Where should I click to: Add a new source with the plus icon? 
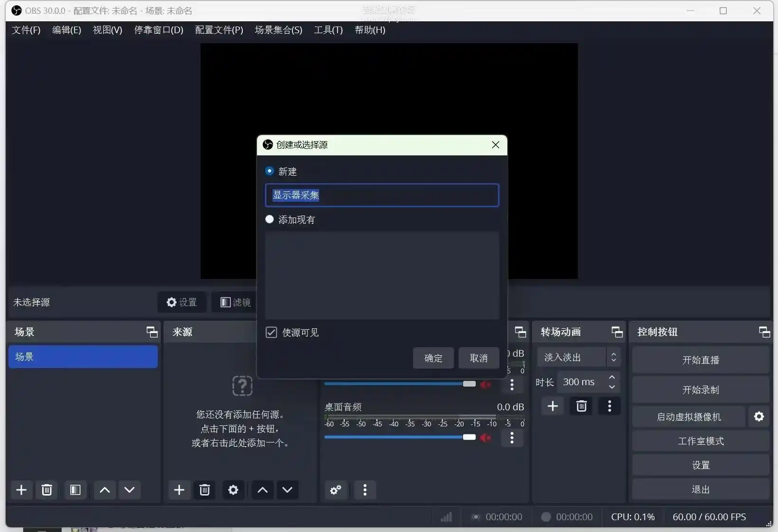pyautogui.click(x=179, y=490)
